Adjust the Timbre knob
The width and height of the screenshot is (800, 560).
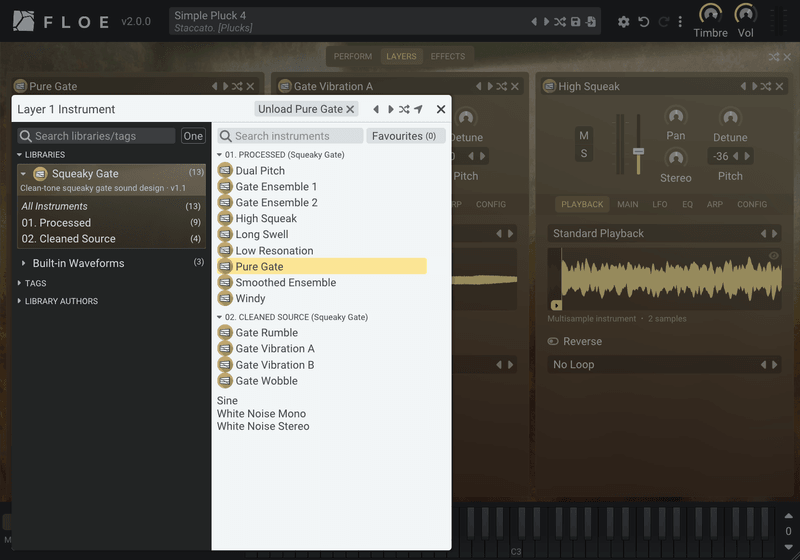[x=710, y=14]
